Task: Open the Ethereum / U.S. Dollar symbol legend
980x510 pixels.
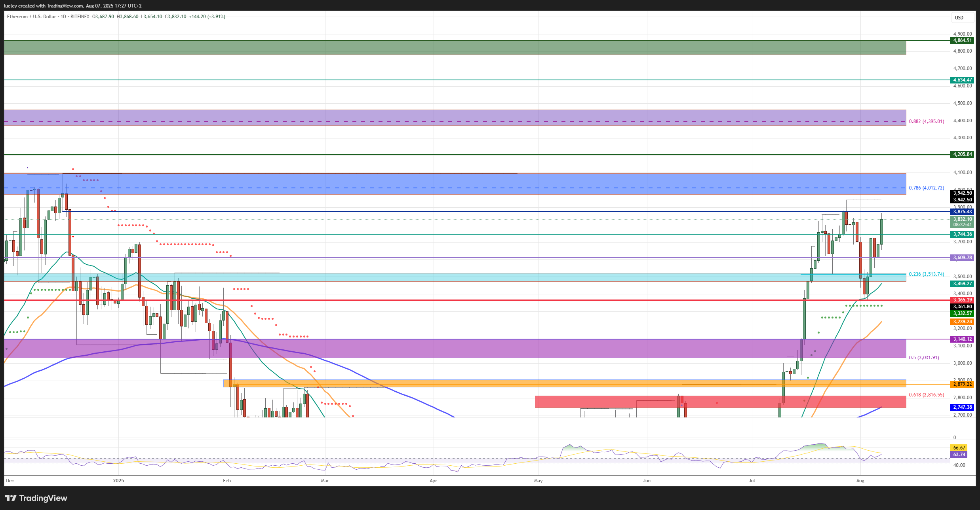Action: (31, 17)
